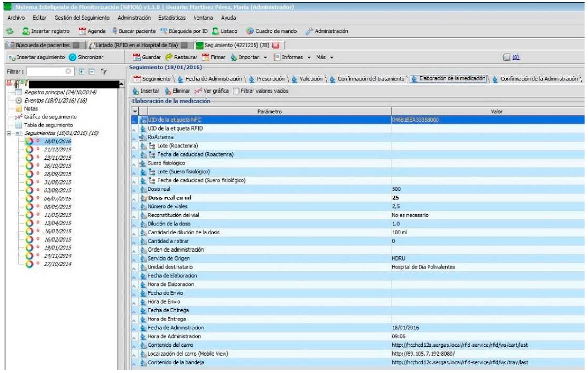Image resolution: width=588 pixels, height=373 pixels.
Task: Open the Importar dropdown arrow
Action: [x=265, y=57]
